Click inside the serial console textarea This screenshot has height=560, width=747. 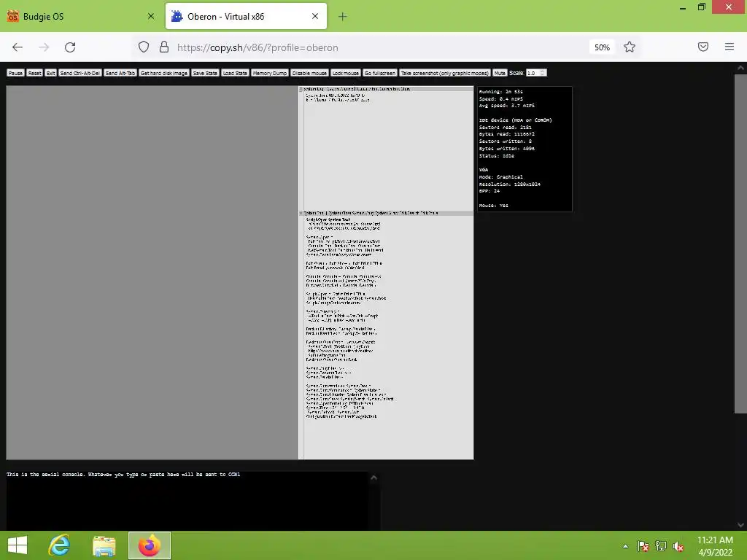pos(187,500)
